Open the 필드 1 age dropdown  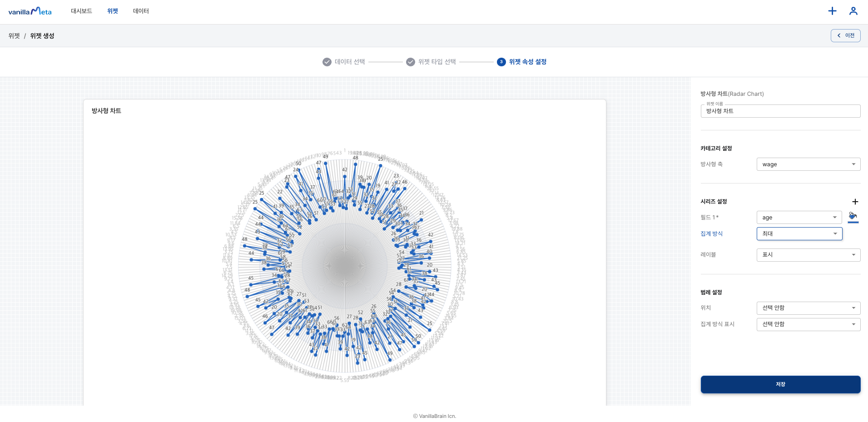[799, 218]
